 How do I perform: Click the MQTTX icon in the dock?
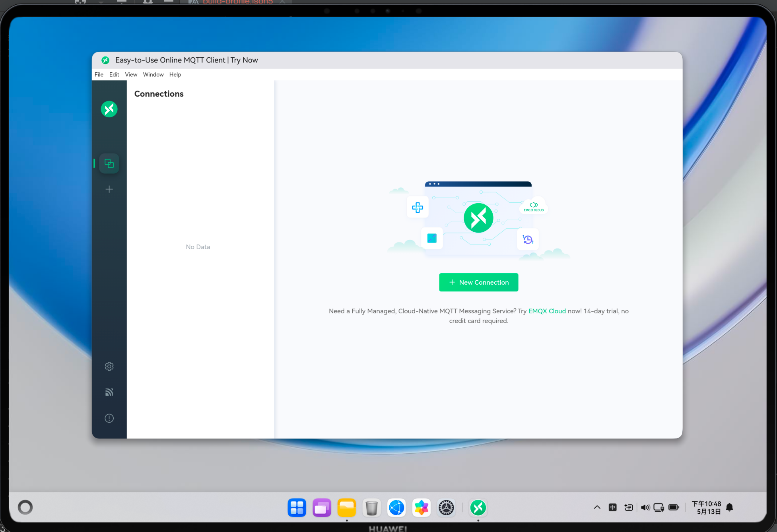click(478, 507)
